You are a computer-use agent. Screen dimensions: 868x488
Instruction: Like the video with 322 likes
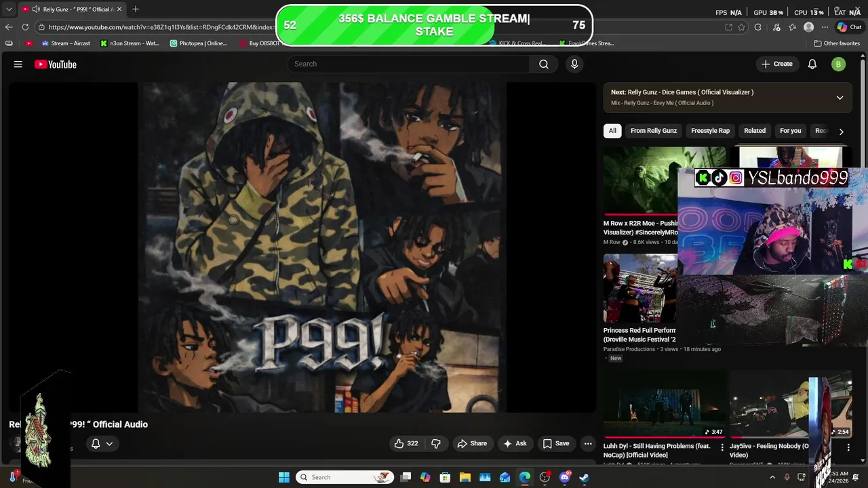[406, 443]
